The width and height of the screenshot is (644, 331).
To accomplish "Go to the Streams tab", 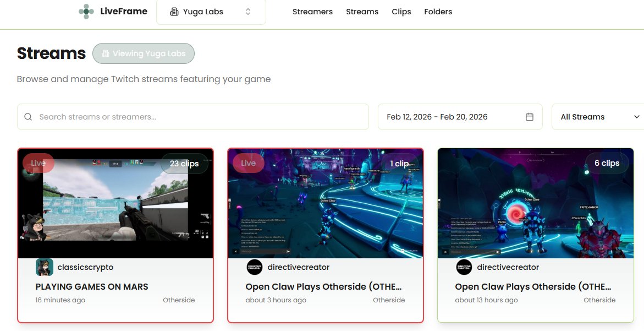I will (362, 12).
